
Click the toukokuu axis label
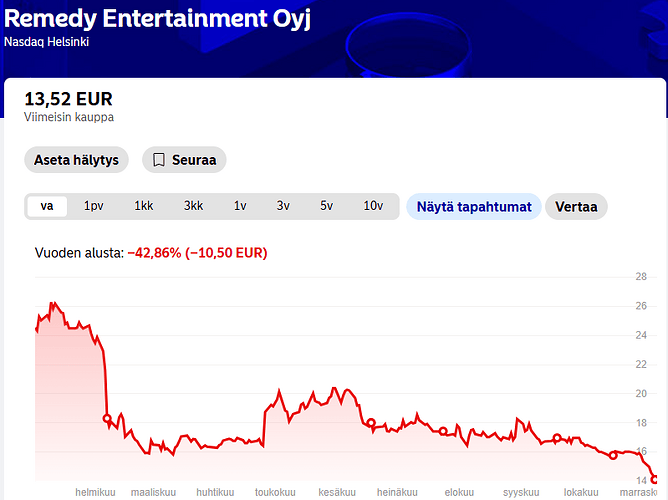[x=275, y=492]
